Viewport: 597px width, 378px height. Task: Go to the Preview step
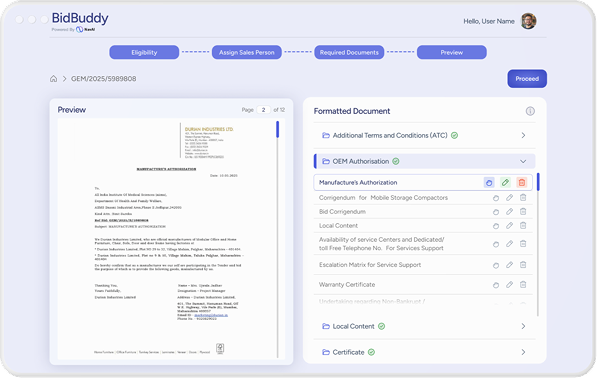452,53
